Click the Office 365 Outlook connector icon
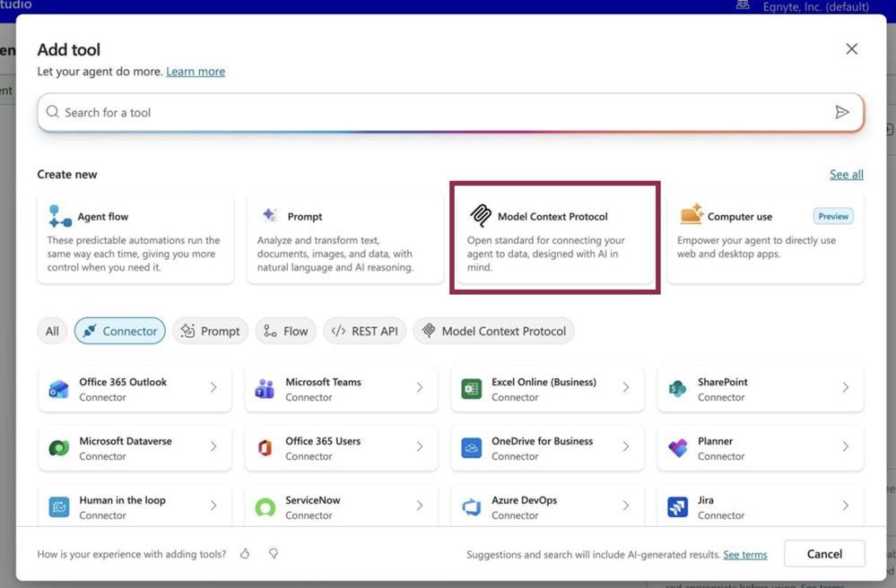 (x=58, y=389)
